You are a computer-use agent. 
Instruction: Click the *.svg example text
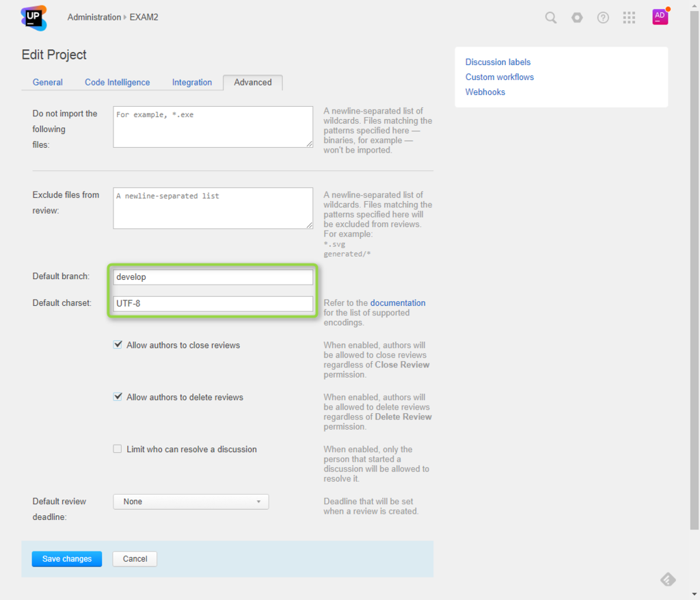point(334,244)
